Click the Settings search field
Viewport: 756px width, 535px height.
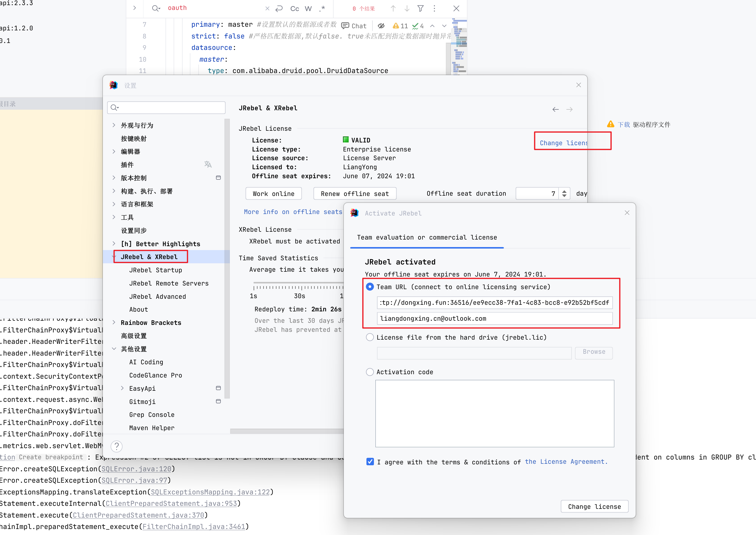166,107
